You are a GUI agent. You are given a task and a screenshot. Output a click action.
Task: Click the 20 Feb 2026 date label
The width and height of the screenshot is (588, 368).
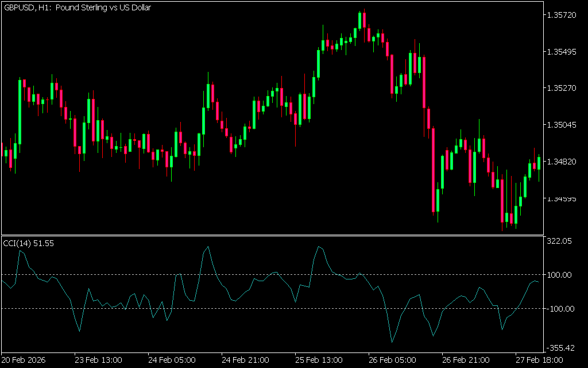(23, 361)
